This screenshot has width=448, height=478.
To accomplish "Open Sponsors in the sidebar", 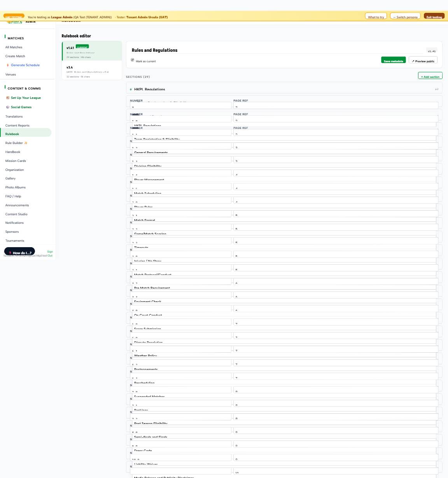I will [x=12, y=232].
